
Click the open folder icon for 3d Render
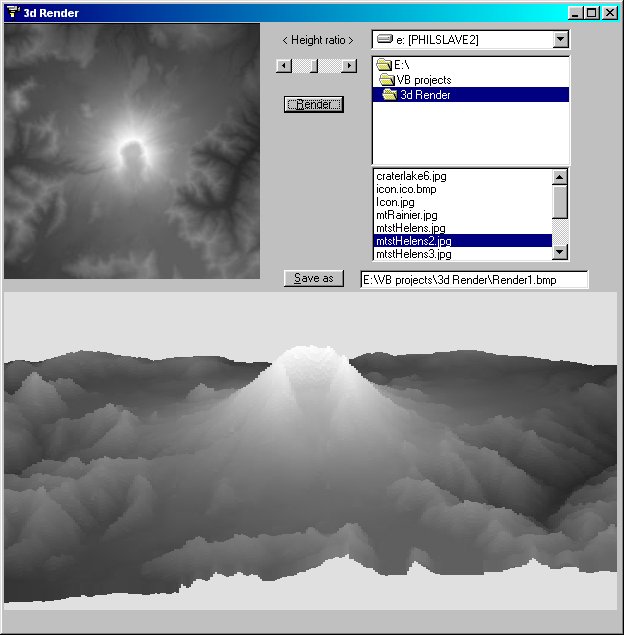(x=390, y=94)
